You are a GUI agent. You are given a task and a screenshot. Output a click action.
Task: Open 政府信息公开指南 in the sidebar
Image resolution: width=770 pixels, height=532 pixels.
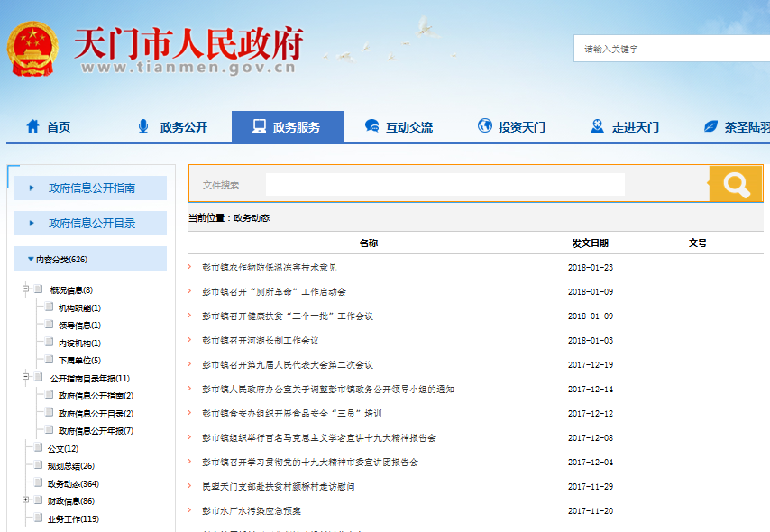pyautogui.click(x=91, y=188)
